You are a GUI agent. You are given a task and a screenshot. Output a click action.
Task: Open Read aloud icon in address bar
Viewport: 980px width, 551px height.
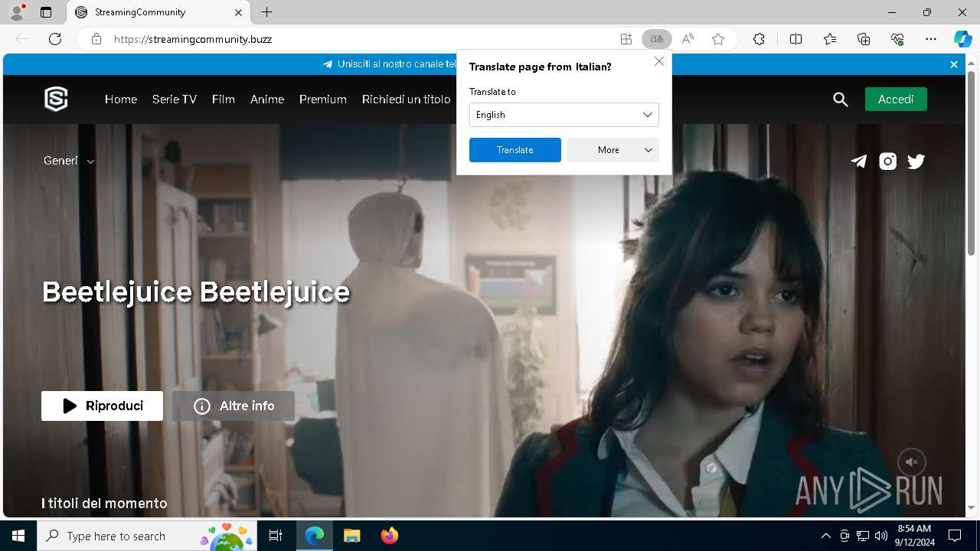pyautogui.click(x=688, y=39)
